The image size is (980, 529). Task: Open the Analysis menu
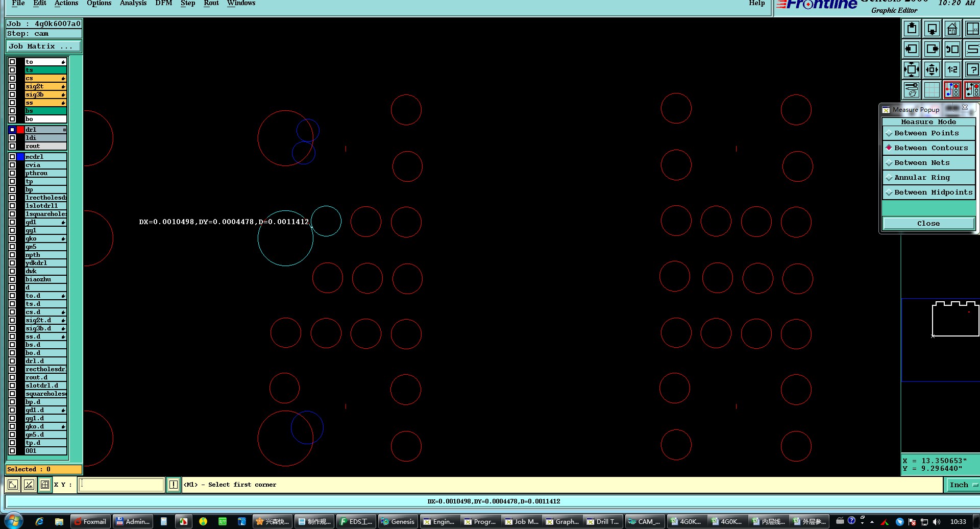pyautogui.click(x=133, y=3)
